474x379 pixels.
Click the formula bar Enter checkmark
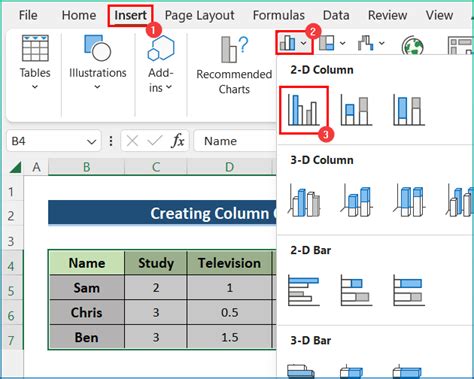click(154, 141)
